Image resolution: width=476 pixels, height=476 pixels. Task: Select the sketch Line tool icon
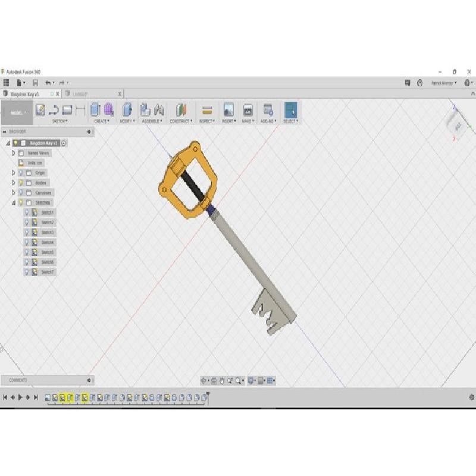(x=54, y=109)
